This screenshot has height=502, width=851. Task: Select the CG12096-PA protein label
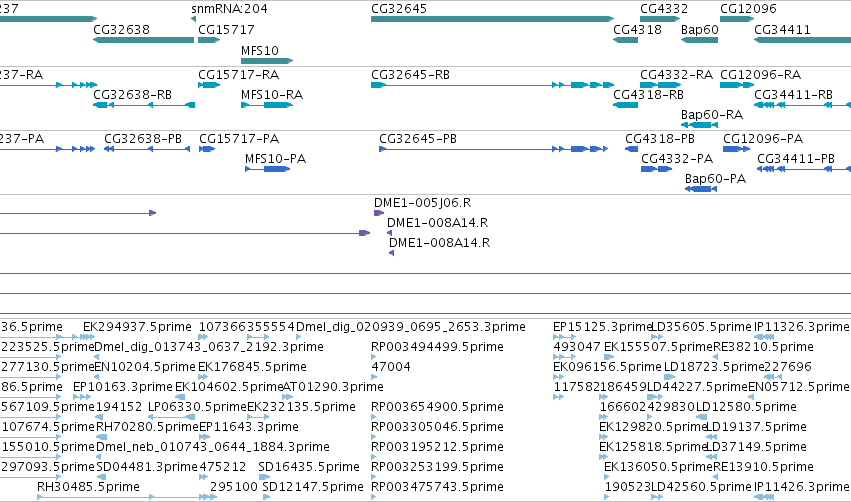(763, 138)
